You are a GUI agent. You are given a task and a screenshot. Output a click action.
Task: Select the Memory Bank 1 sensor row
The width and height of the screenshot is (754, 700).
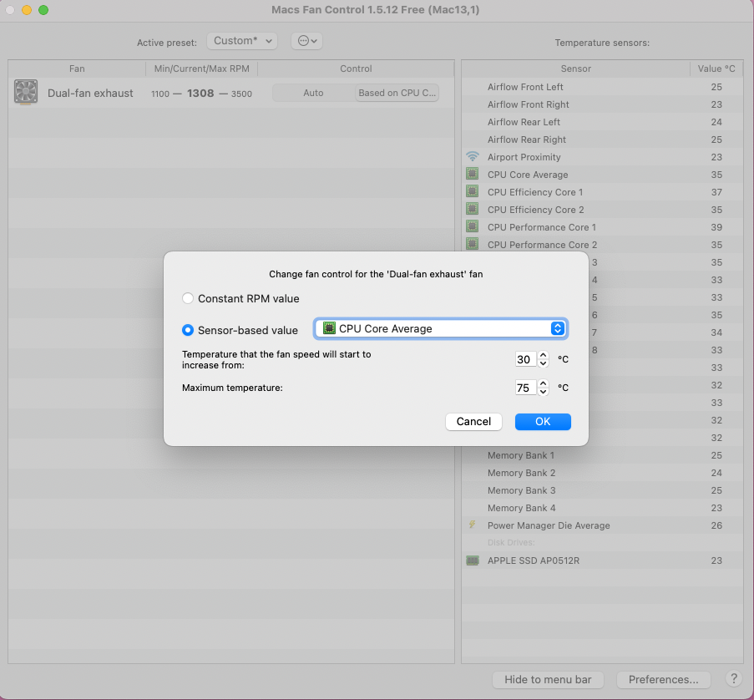point(603,455)
